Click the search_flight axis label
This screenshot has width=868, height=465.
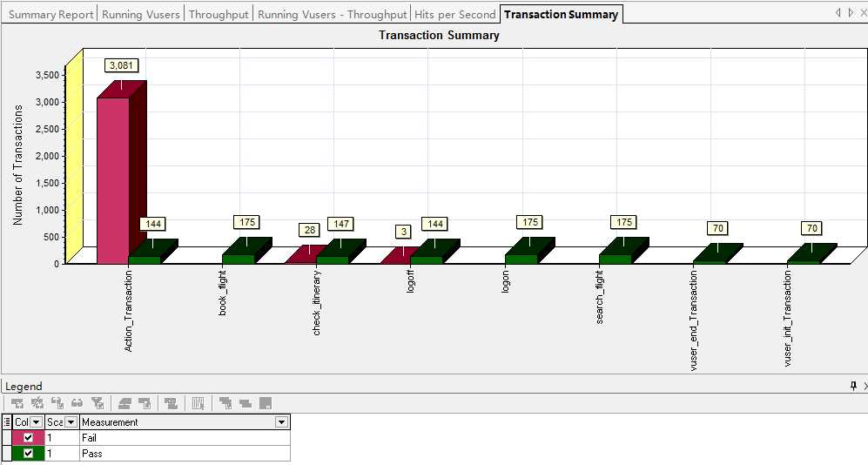click(599, 297)
